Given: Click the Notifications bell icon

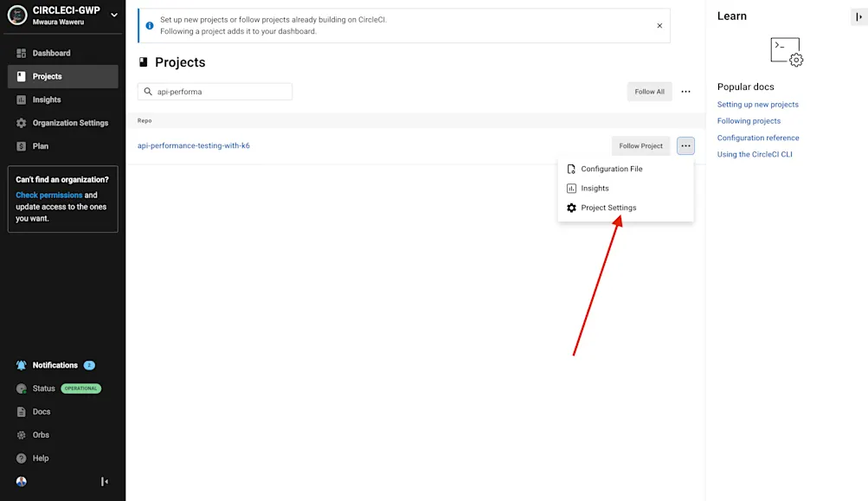Looking at the screenshot, I should click(x=21, y=365).
